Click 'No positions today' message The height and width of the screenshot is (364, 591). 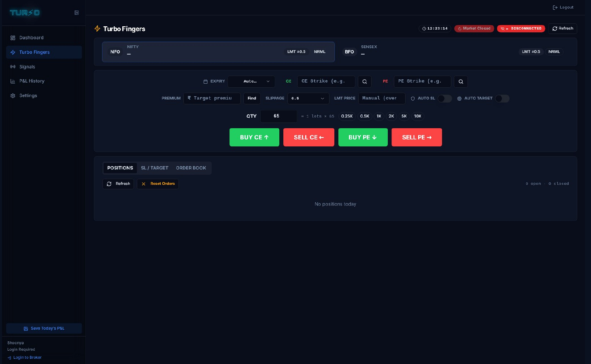(x=336, y=204)
